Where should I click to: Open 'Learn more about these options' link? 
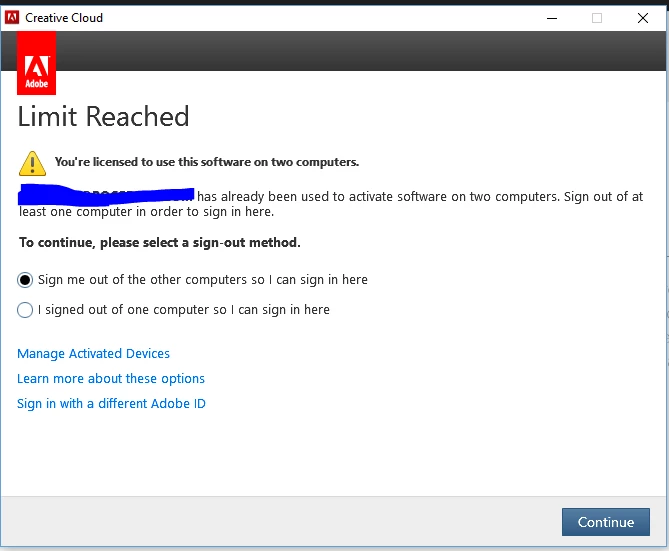111,379
